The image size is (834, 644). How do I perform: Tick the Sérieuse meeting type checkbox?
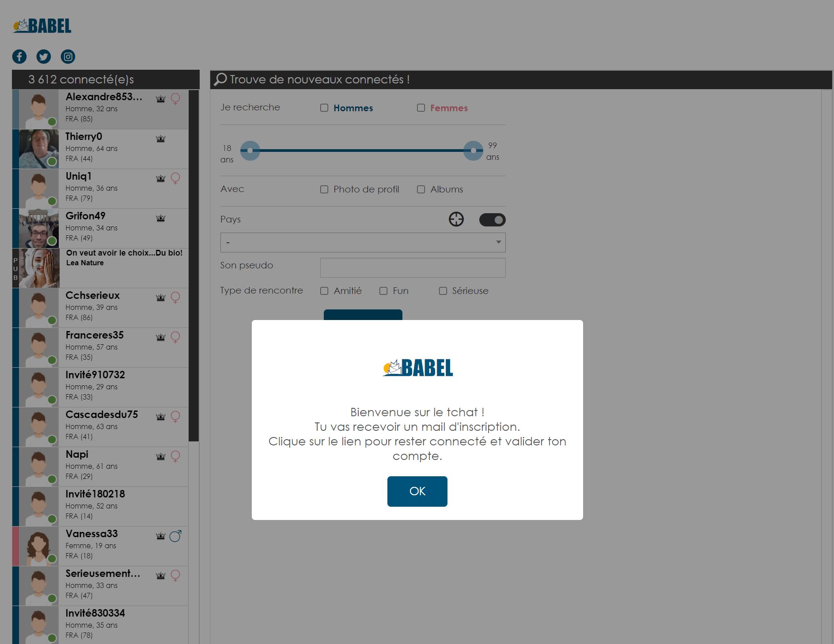[443, 291]
